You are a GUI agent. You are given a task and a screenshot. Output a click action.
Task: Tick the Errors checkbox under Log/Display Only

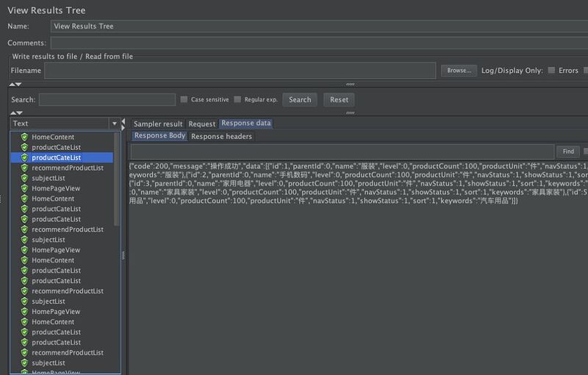tap(551, 70)
